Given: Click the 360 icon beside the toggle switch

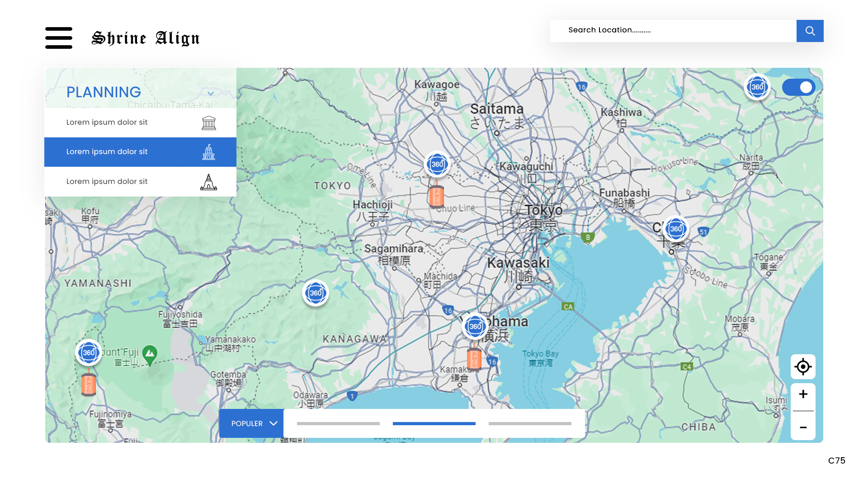Looking at the screenshot, I should (x=757, y=87).
